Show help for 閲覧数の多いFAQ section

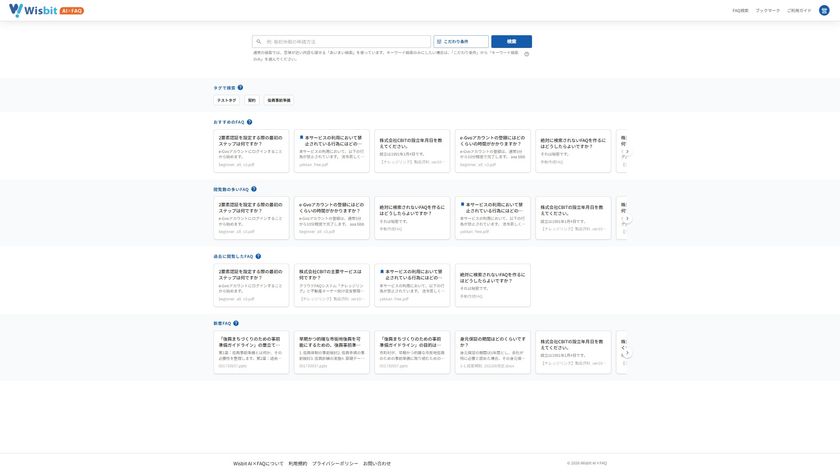[254, 189]
